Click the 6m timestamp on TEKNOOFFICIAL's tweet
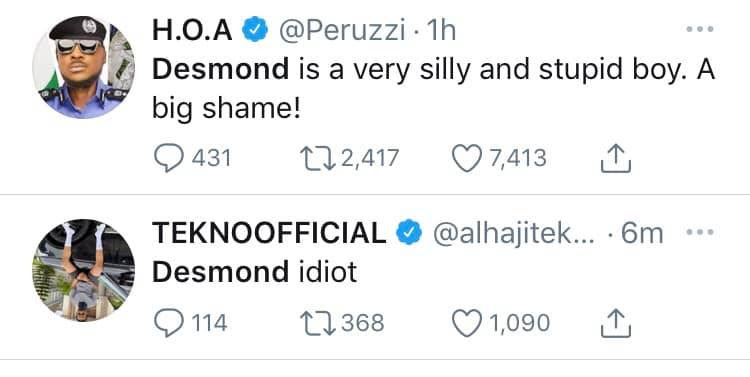This screenshot has height=377, width=750. point(642,233)
